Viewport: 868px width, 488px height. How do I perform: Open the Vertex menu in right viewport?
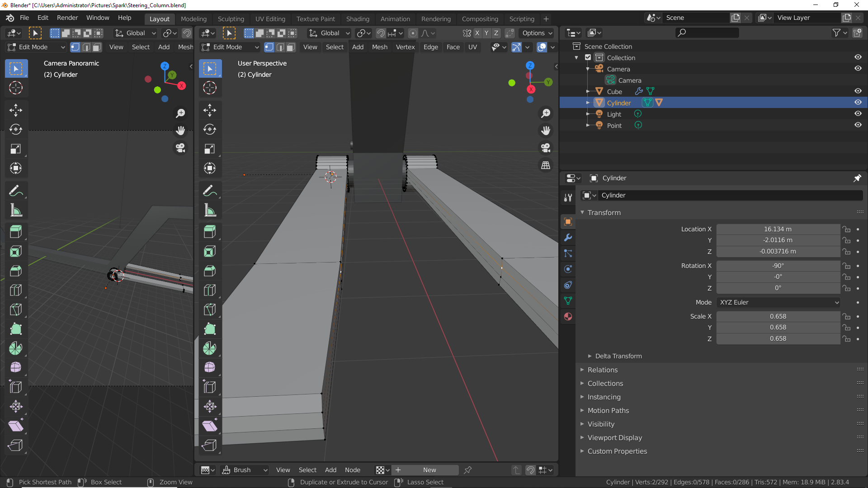(x=405, y=47)
